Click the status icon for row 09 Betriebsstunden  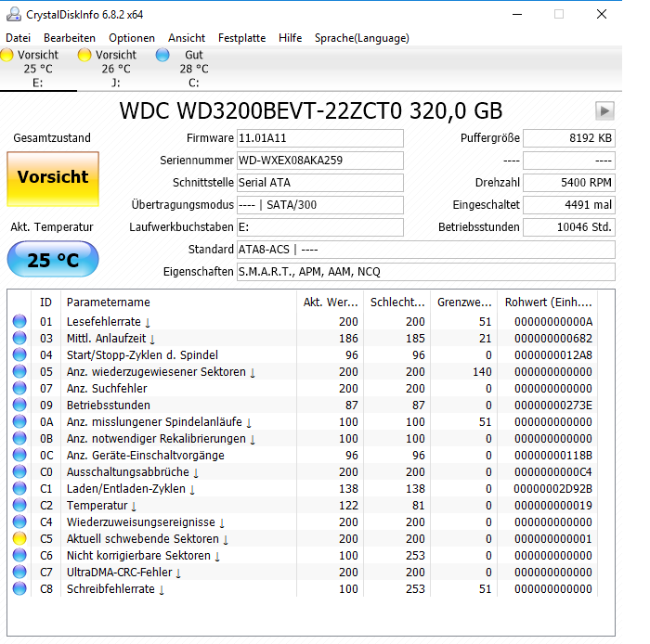(19, 405)
